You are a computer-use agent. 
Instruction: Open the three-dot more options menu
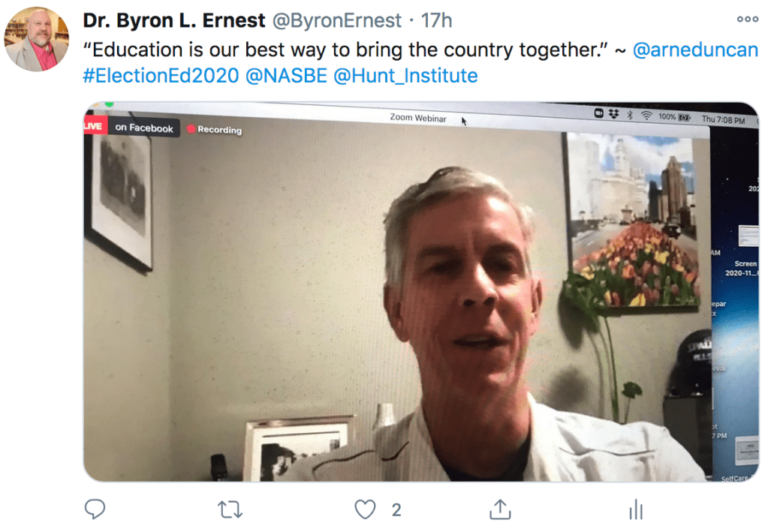click(748, 19)
